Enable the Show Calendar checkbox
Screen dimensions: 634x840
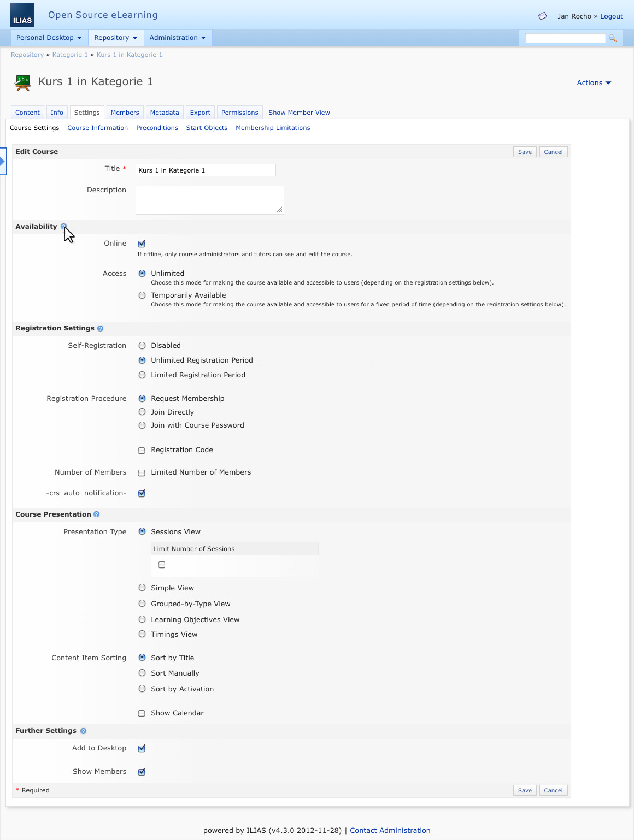[x=142, y=713]
